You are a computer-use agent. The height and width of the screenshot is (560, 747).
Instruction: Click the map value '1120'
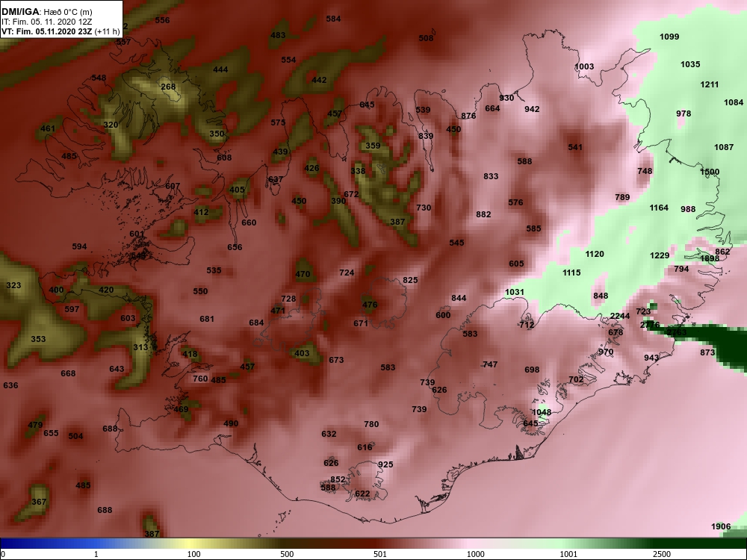click(595, 254)
